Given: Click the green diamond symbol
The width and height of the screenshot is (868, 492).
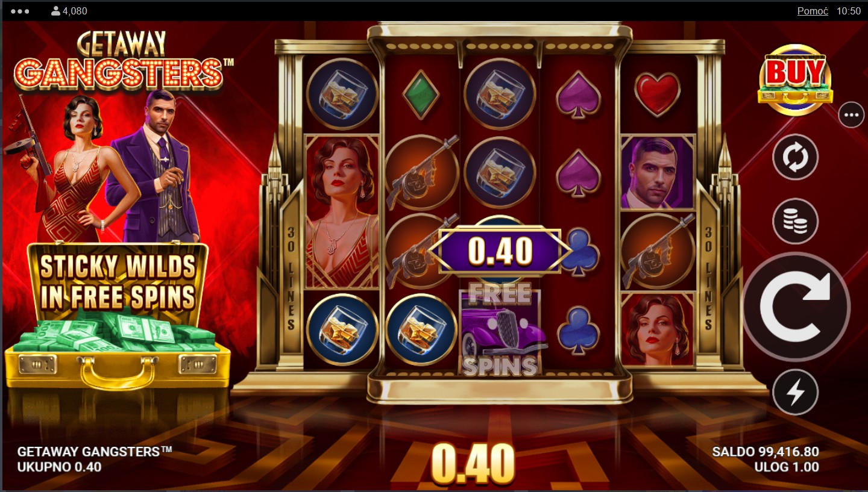Looking at the screenshot, I should [x=420, y=95].
